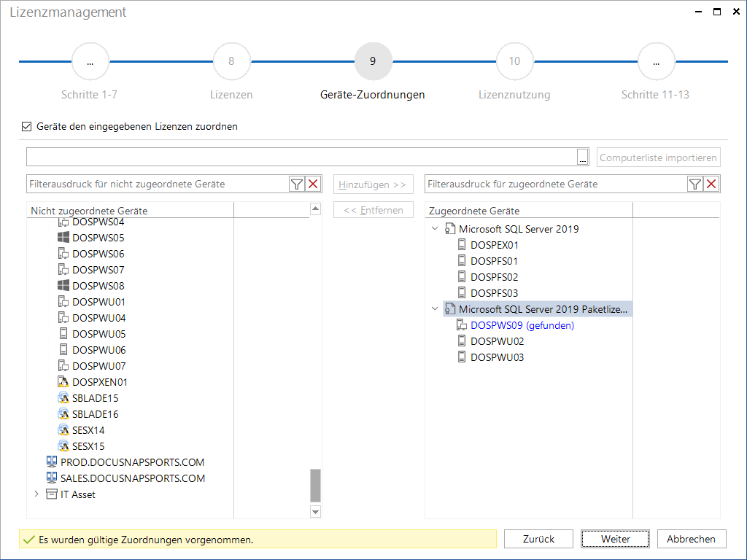747x560 pixels.
Task: Select DOSPWU02 in assigned devices
Action: click(x=497, y=341)
